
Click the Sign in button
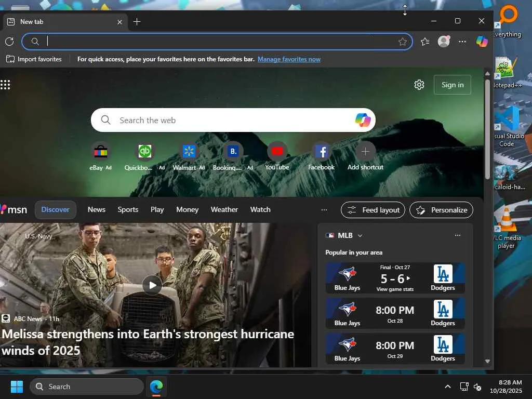tap(453, 85)
